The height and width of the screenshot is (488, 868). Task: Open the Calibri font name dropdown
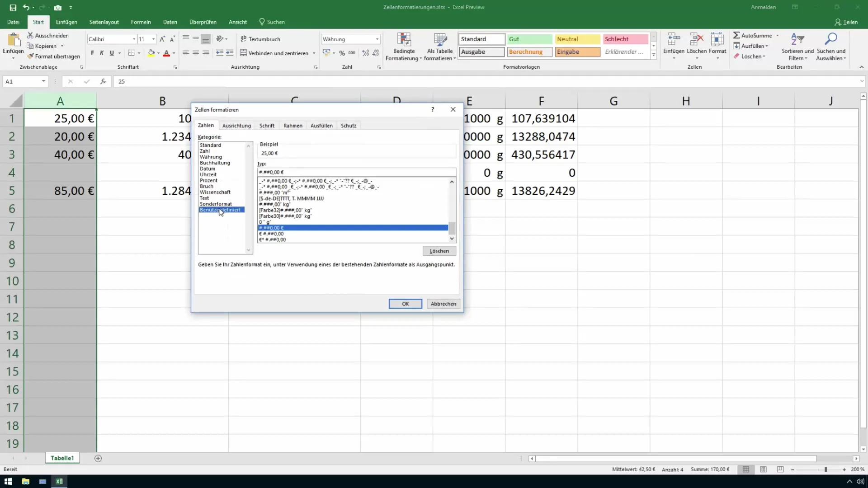click(x=134, y=39)
